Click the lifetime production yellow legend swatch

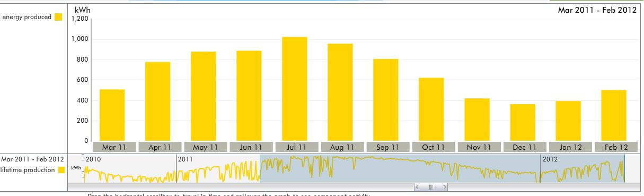61,170
